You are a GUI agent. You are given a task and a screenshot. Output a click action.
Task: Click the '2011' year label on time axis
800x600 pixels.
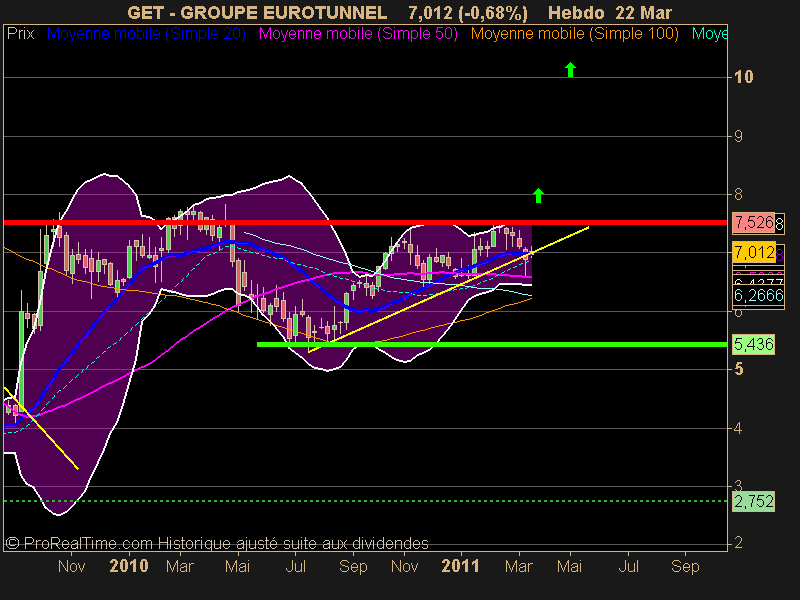click(461, 566)
